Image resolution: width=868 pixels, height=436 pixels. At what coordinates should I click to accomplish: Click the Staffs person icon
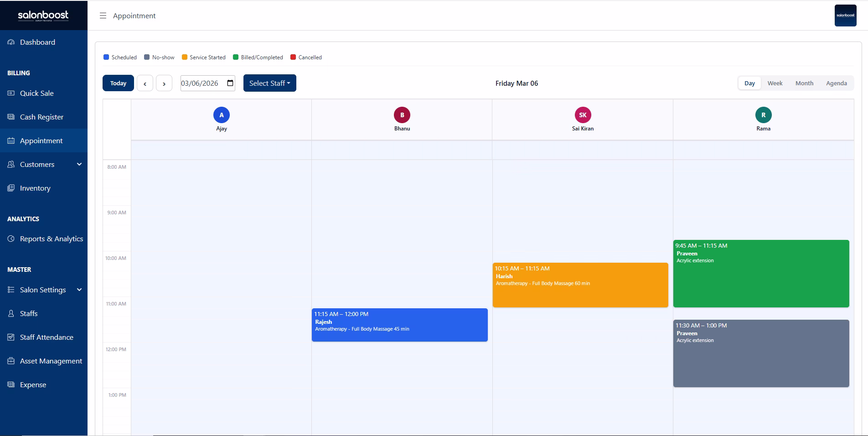click(x=11, y=313)
